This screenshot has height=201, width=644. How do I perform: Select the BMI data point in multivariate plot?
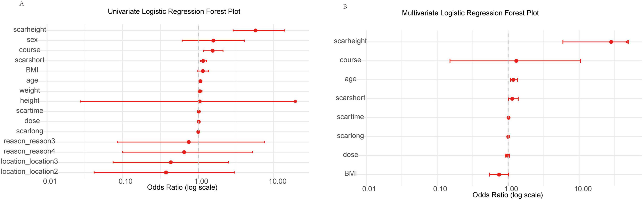(499, 174)
